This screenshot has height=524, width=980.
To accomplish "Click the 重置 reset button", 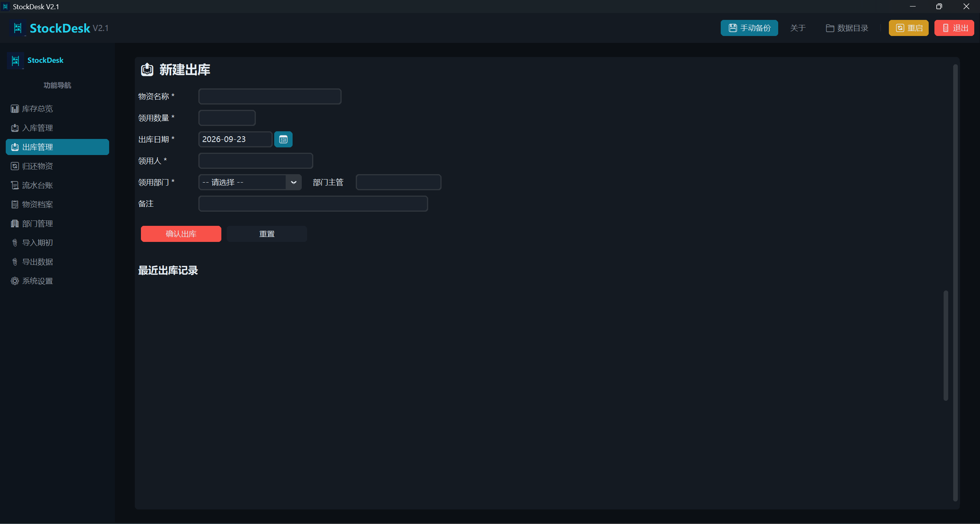I will coord(267,234).
